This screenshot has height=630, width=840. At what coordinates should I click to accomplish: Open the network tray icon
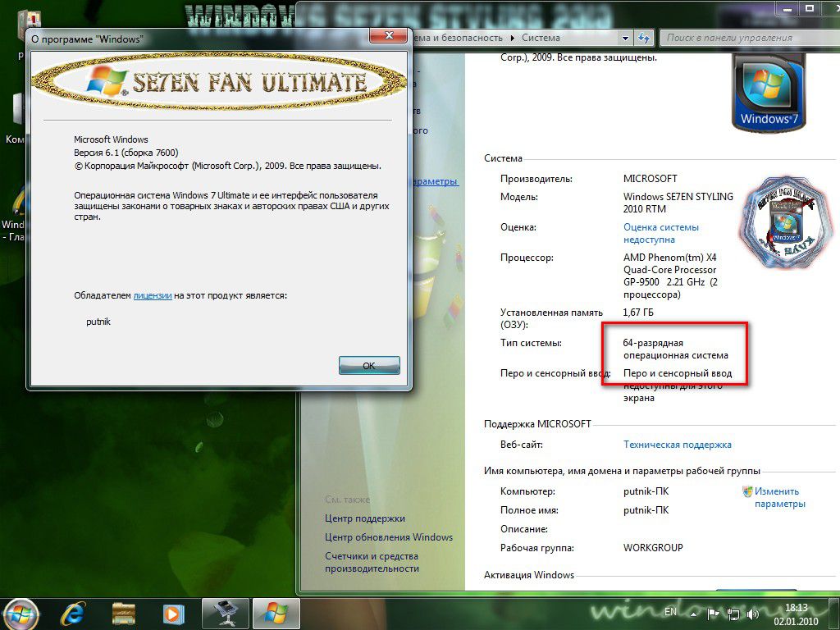click(x=733, y=614)
